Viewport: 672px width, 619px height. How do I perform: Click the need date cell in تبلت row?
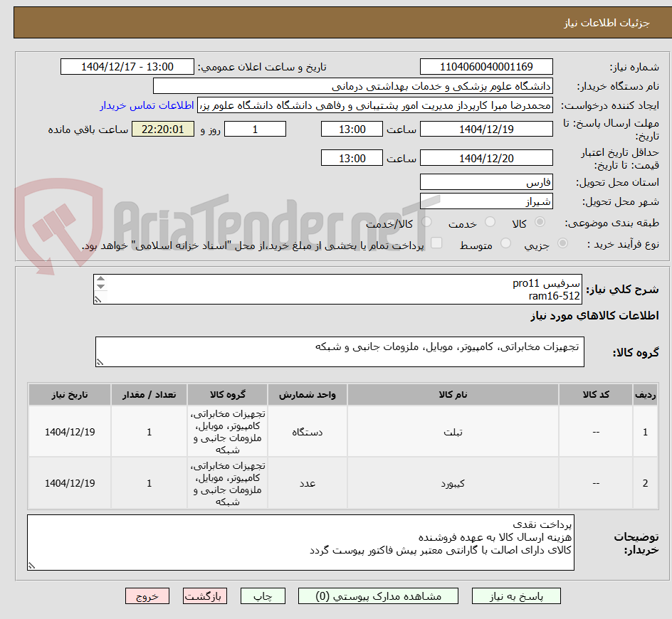tap(70, 432)
